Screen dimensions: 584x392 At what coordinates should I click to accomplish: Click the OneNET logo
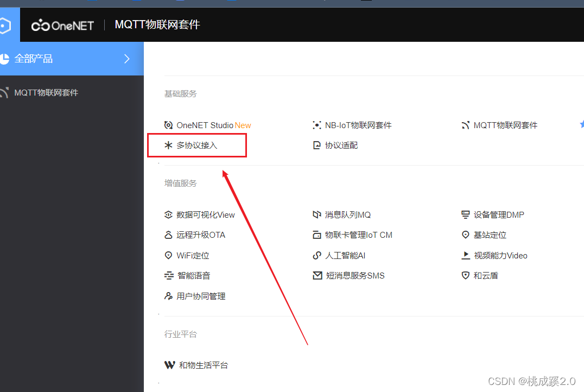(62, 25)
